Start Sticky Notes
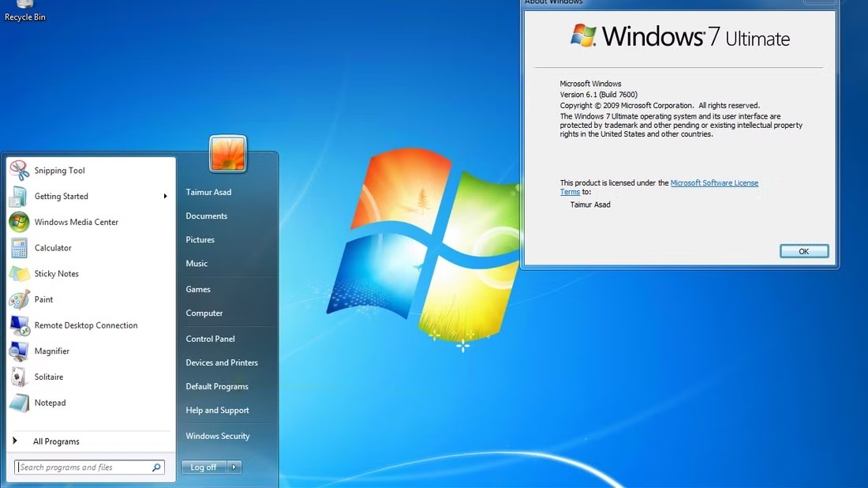Screen dimensions: 868x488 [x=54, y=273]
